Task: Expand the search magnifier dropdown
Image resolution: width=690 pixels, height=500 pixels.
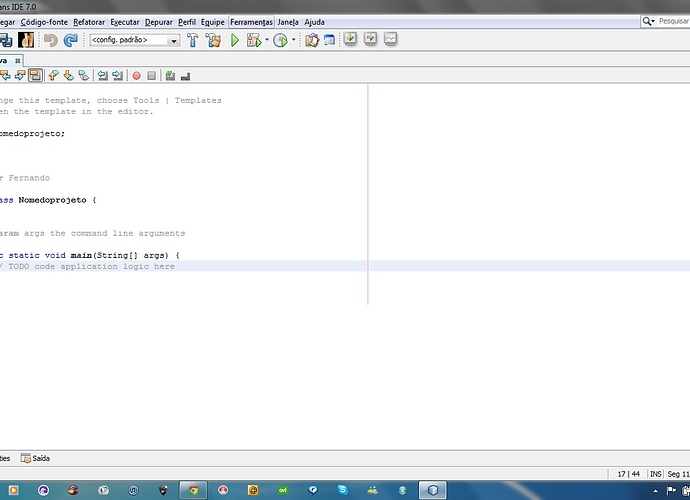Action: 649,21
